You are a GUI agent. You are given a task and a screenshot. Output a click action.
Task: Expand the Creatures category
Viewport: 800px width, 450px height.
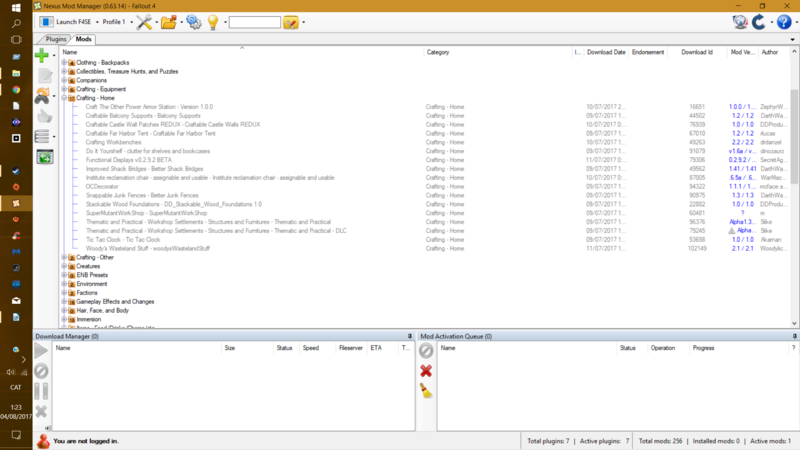point(64,266)
